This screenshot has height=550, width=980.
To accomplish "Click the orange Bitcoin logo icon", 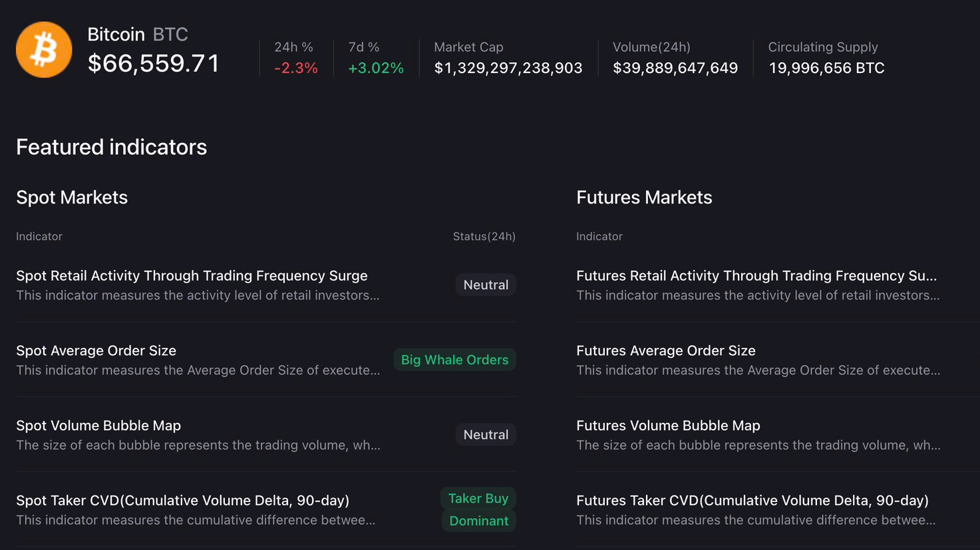I will click(x=44, y=50).
